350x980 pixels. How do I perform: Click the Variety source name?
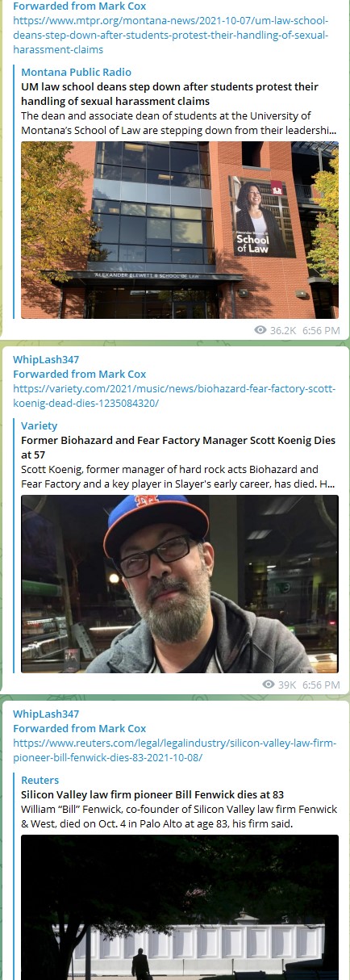pos(39,426)
